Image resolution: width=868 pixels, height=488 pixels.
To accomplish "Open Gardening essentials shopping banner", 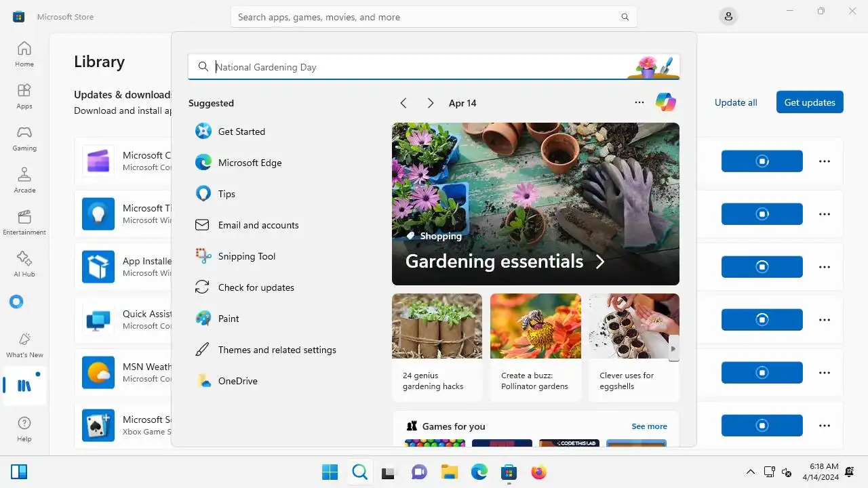I will click(x=536, y=204).
